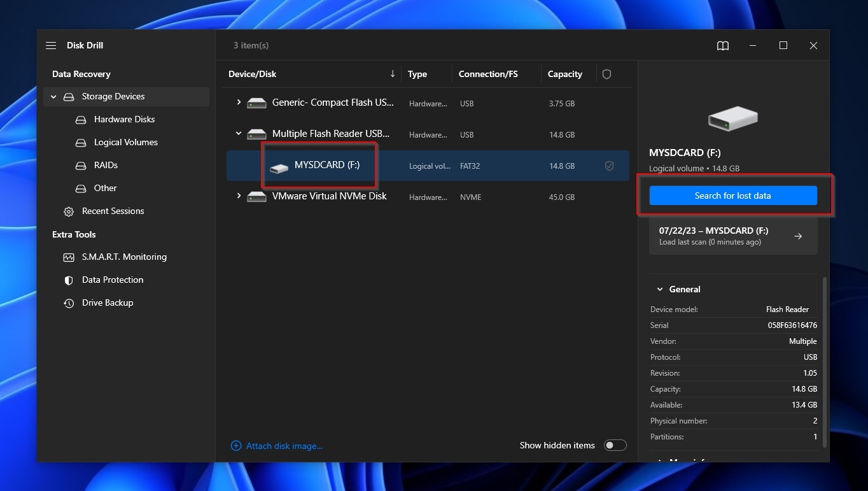Screen dimensions: 868x491
Task: Collapse the General properties section
Action: click(659, 290)
